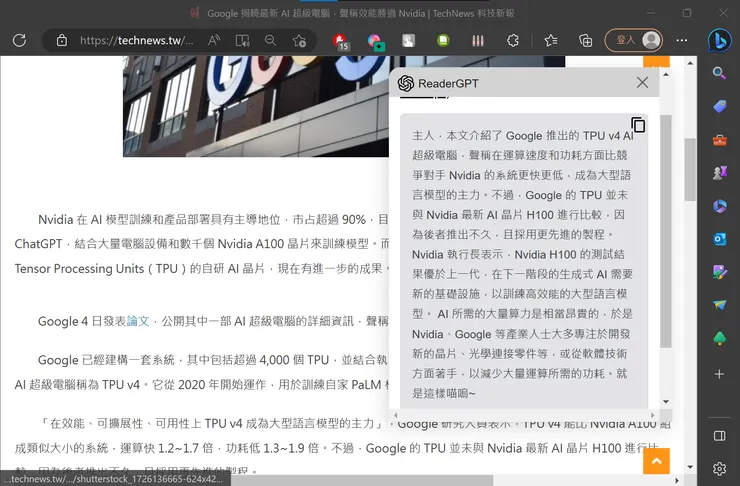Copy ReaderGPT summary to clipboard
This screenshot has width=740, height=486.
click(x=638, y=125)
